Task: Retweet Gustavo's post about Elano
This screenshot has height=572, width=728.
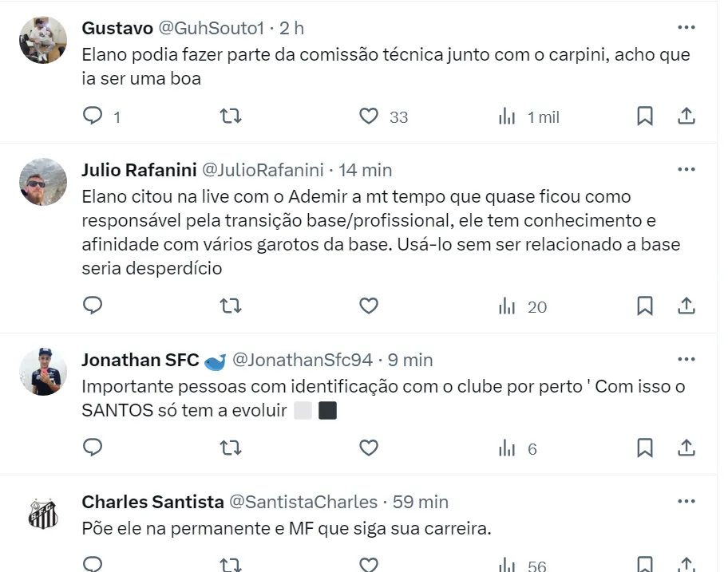Action: point(230,116)
